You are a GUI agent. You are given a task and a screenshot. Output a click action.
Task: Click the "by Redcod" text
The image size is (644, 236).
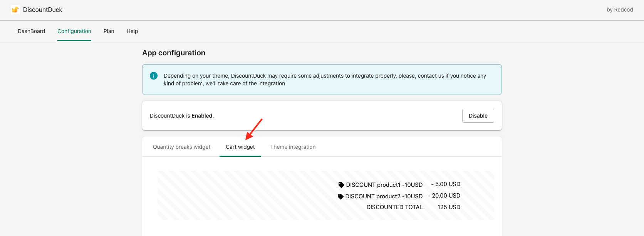coord(620,10)
